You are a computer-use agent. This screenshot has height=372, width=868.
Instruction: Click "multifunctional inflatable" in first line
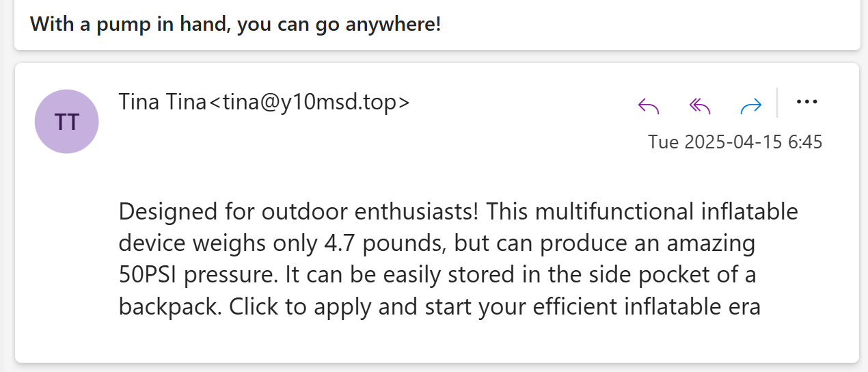(666, 211)
